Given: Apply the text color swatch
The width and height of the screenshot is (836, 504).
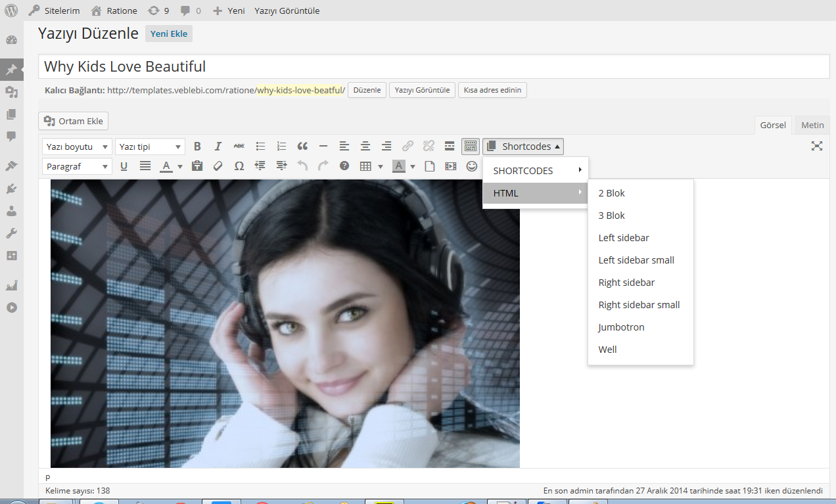Looking at the screenshot, I should click(166, 166).
